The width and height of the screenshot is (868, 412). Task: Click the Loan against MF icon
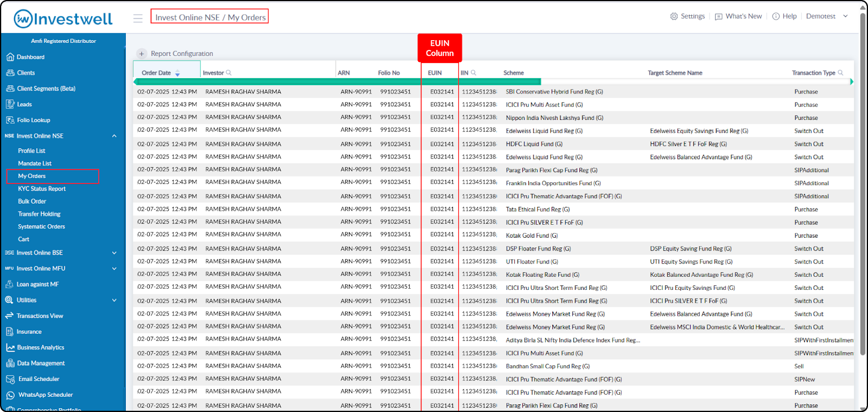10,284
